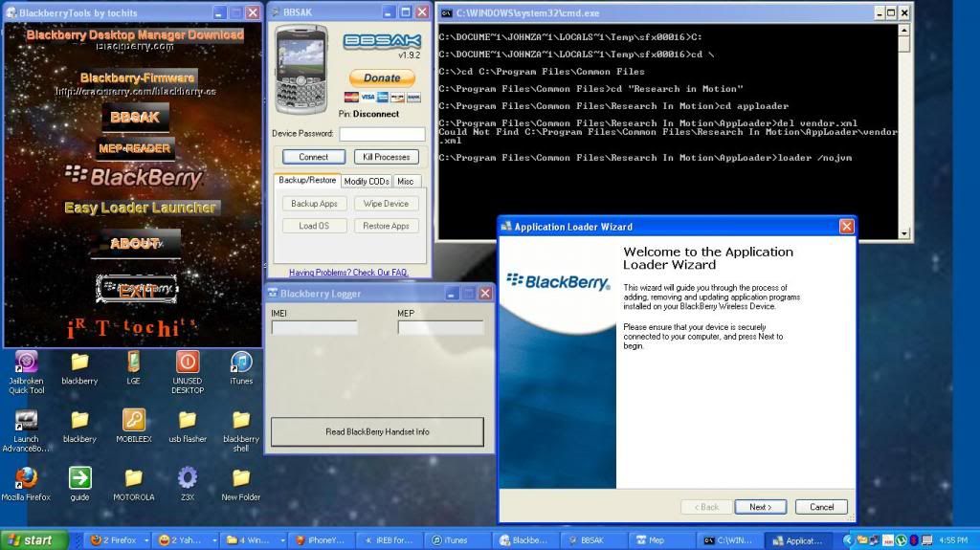Click the Donate button in BBSAK
This screenshot has height=550, width=980.
[x=382, y=78]
